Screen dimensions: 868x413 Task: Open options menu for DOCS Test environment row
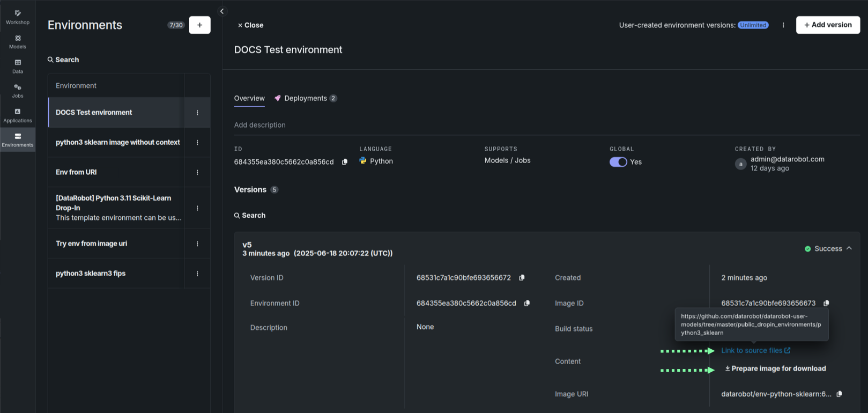pos(197,113)
